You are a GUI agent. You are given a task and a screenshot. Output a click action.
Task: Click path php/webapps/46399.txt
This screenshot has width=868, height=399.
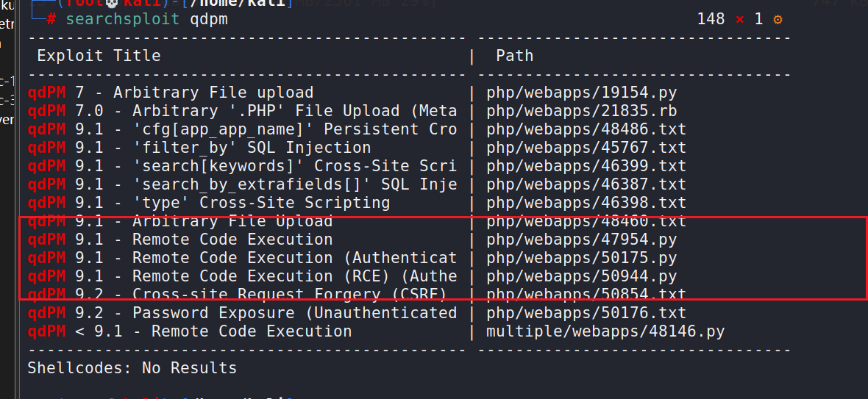[586, 166]
